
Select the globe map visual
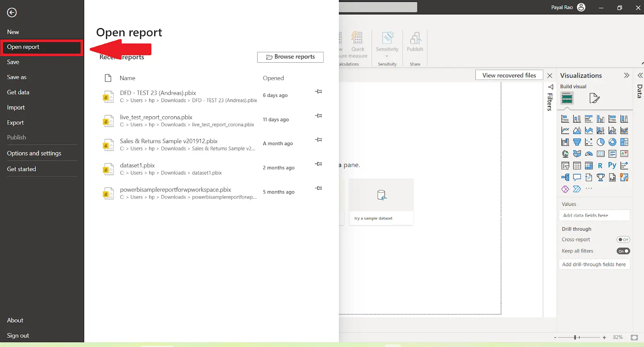click(565, 154)
